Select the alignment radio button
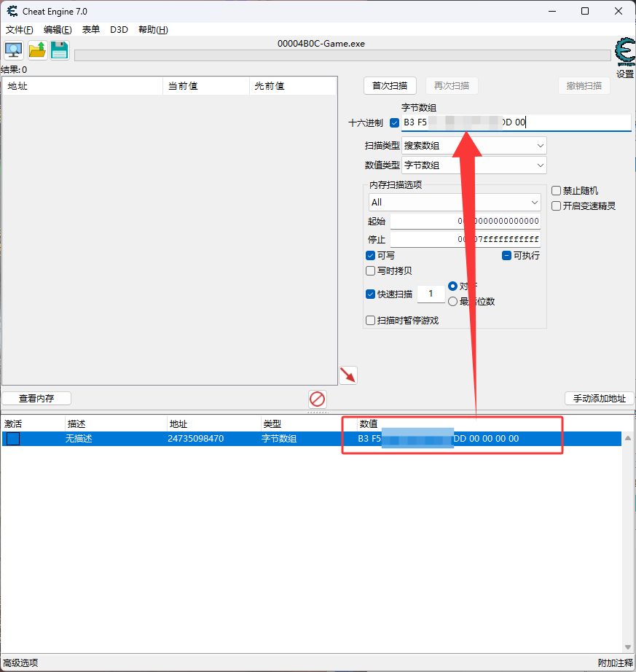The image size is (636, 672). (452, 286)
